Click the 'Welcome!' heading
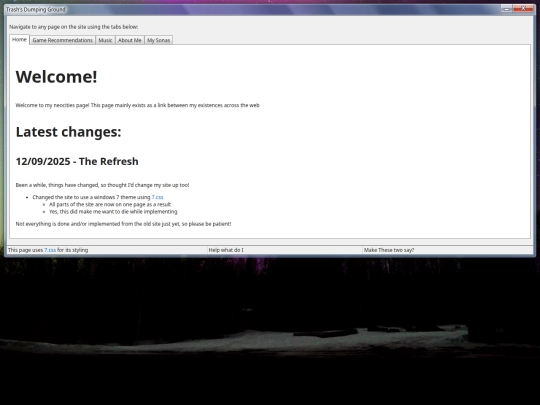The height and width of the screenshot is (405, 540). click(56, 77)
